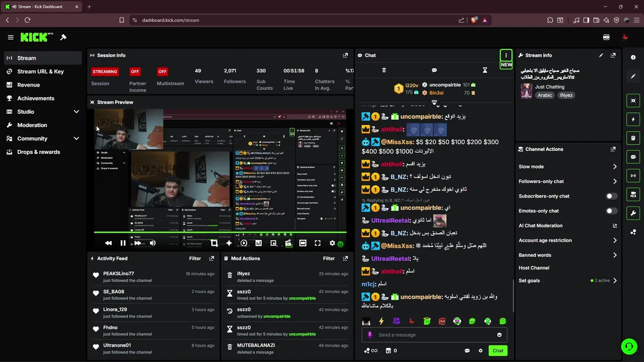This screenshot has height=362, width=644.
Task: Click the info icon in the right sidebar
Action: pyautogui.click(x=633, y=57)
